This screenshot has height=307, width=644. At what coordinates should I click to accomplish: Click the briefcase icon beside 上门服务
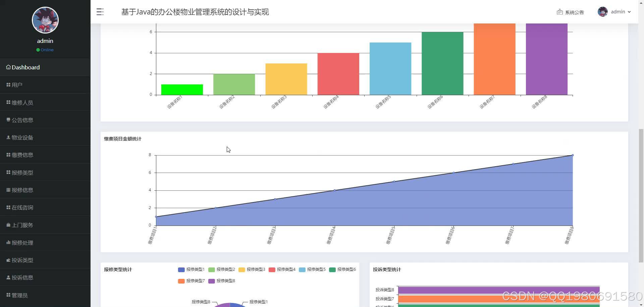click(8, 225)
